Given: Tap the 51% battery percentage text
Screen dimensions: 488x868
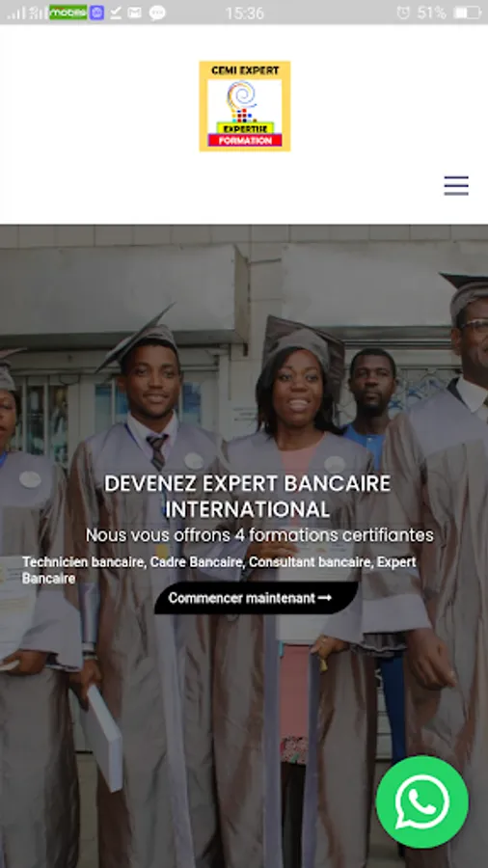Looking at the screenshot, I should click(431, 13).
